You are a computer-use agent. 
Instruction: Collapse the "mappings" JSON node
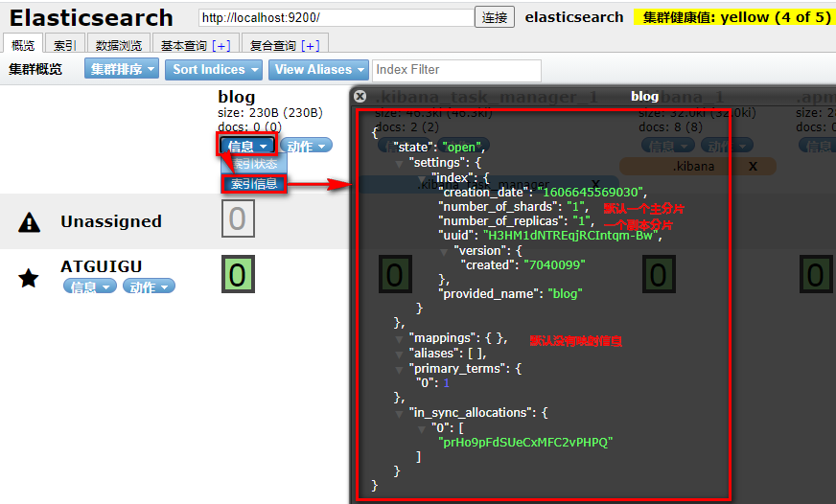(x=400, y=339)
